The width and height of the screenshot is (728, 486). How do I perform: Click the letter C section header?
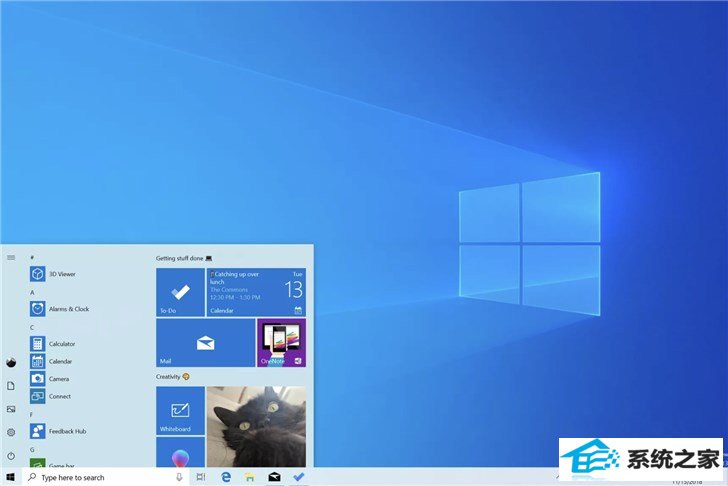[32, 327]
